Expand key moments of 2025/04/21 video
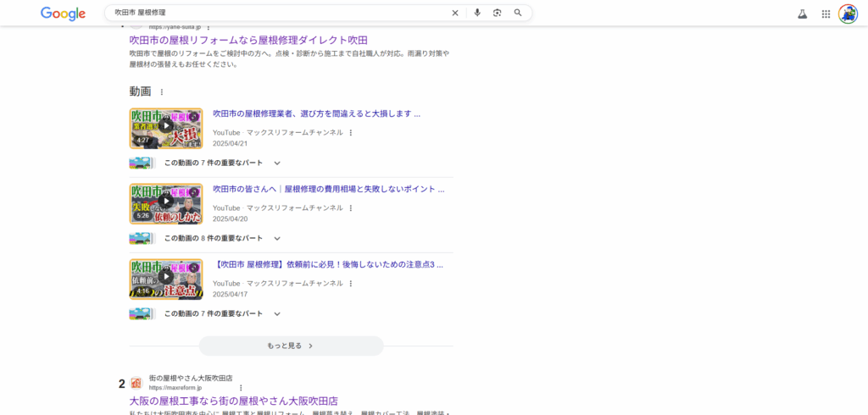The width and height of the screenshot is (868, 415). [277, 163]
